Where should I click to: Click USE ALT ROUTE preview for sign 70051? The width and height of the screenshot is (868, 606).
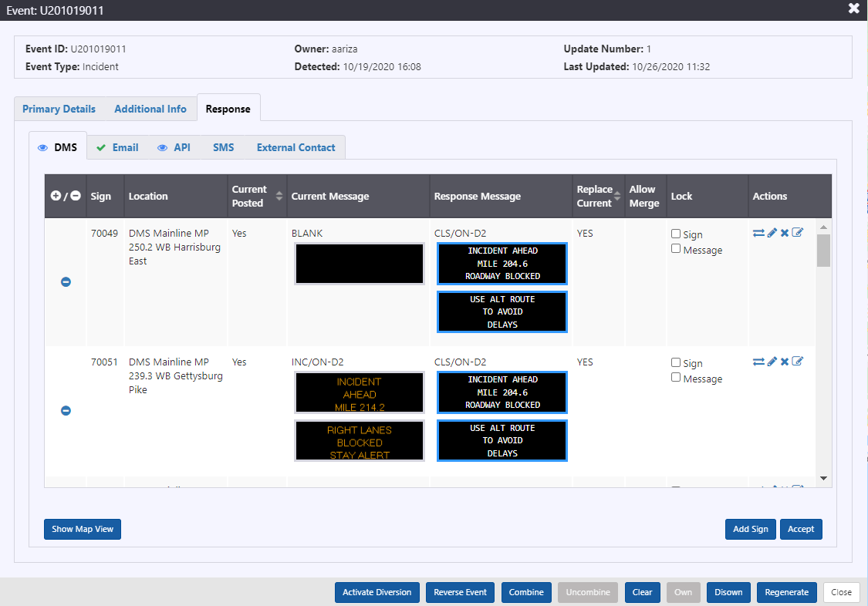(x=502, y=441)
